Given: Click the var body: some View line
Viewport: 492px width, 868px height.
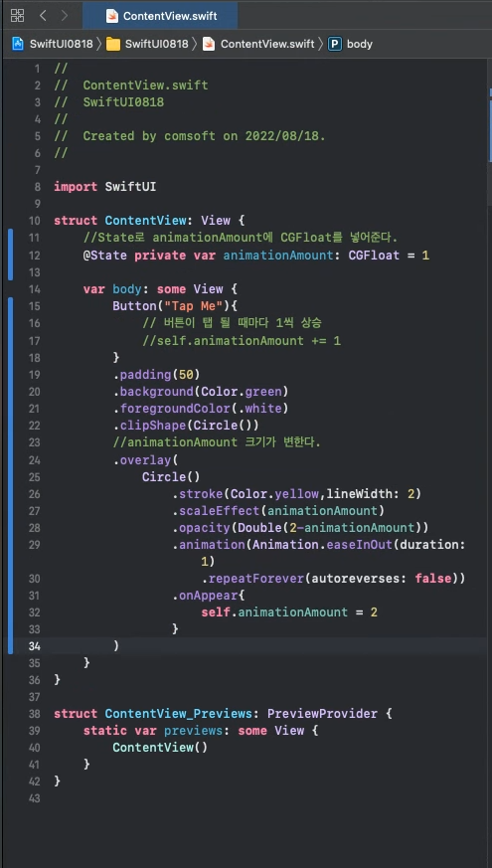Looking at the screenshot, I should pos(160,289).
